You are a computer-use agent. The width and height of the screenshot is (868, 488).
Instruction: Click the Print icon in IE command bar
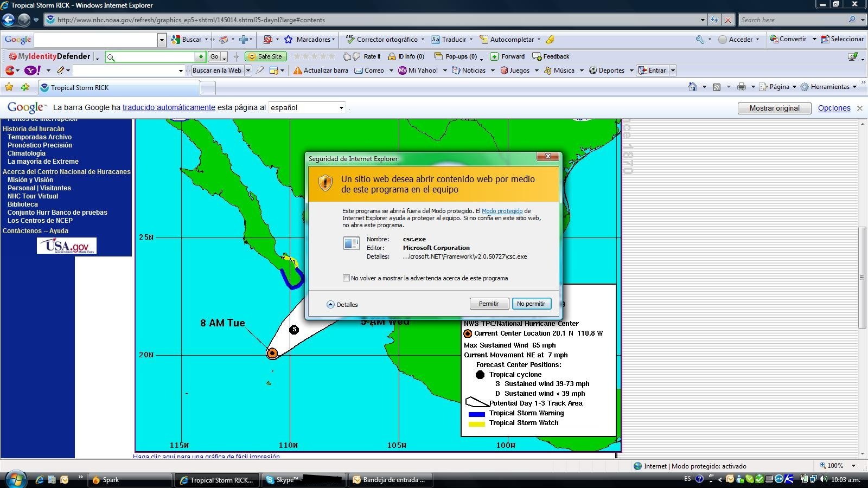pyautogui.click(x=742, y=87)
